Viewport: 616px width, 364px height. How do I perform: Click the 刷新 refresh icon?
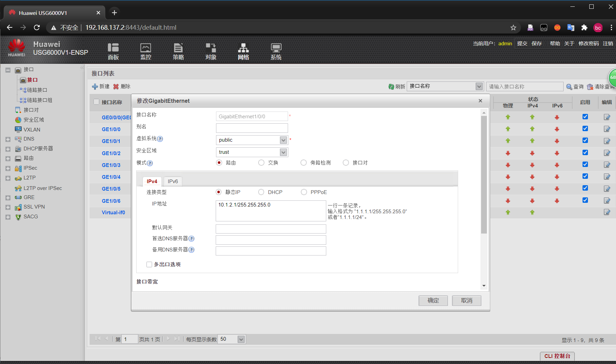391,87
